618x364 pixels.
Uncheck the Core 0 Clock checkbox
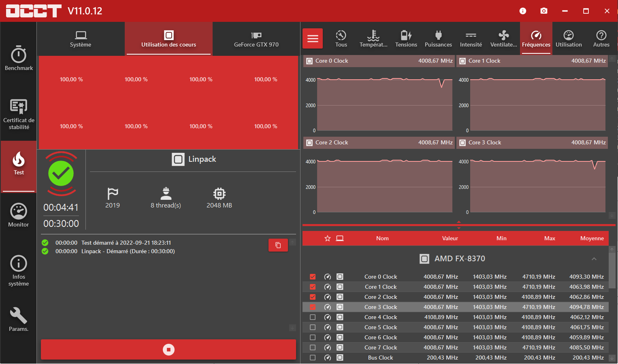[313, 277]
